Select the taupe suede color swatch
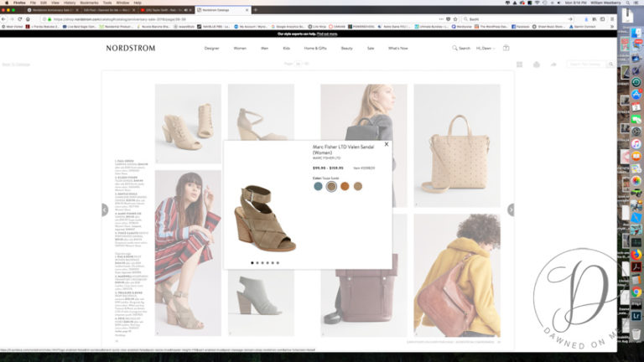644x362 pixels. pos(331,186)
